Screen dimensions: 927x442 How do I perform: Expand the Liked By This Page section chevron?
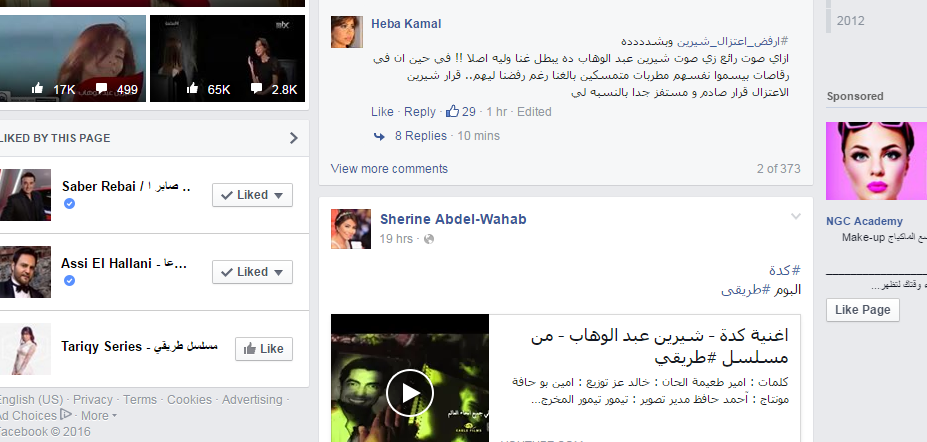click(294, 138)
